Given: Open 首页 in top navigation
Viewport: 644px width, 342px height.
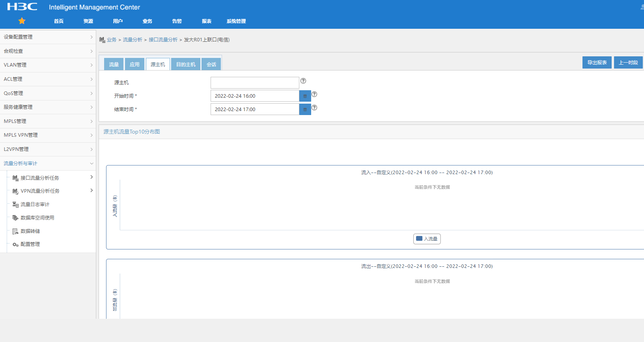Looking at the screenshot, I should [59, 21].
